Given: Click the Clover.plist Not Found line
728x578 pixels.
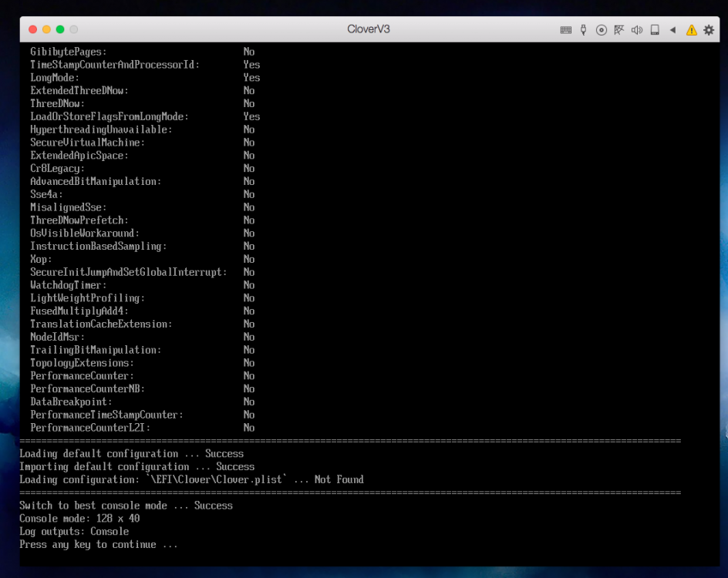Looking at the screenshot, I should 191,479.
